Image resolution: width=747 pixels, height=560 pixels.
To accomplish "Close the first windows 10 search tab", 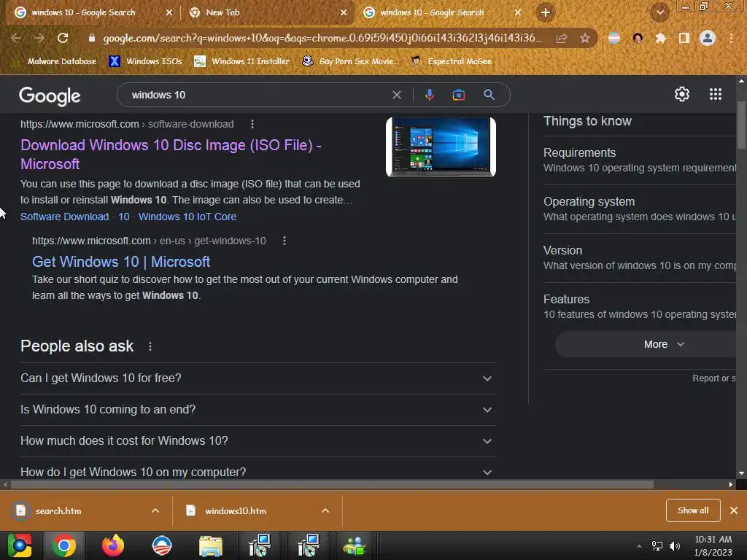I will click(x=169, y=12).
